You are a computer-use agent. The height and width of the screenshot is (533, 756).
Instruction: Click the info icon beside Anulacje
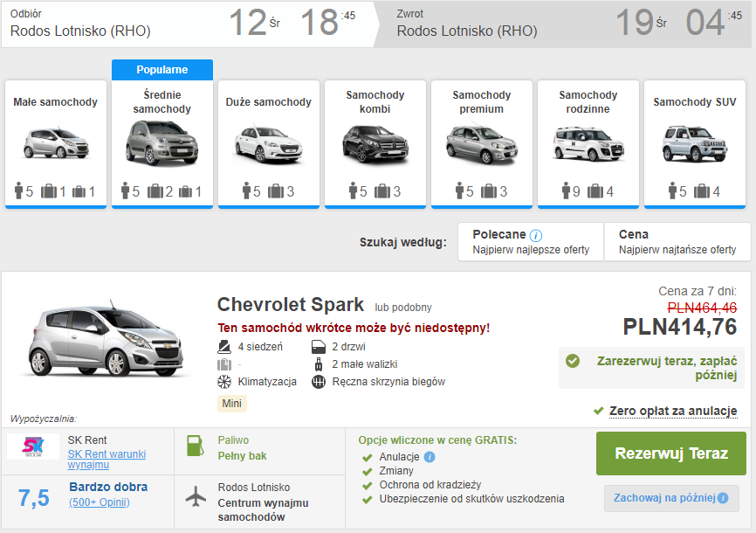[x=430, y=457]
